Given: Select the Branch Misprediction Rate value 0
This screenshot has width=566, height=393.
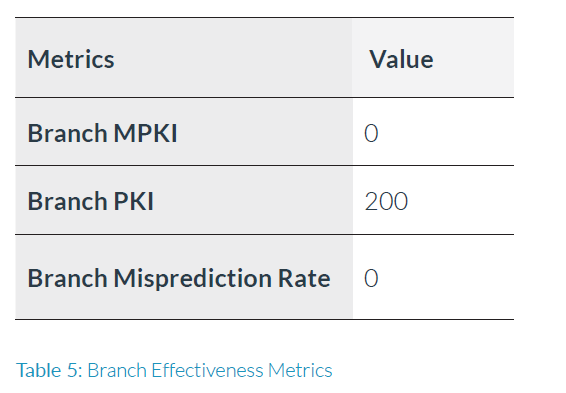Looking at the screenshot, I should [x=371, y=278].
